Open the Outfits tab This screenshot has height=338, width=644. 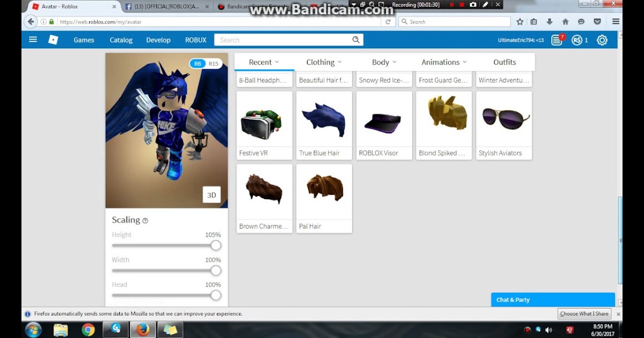point(504,62)
